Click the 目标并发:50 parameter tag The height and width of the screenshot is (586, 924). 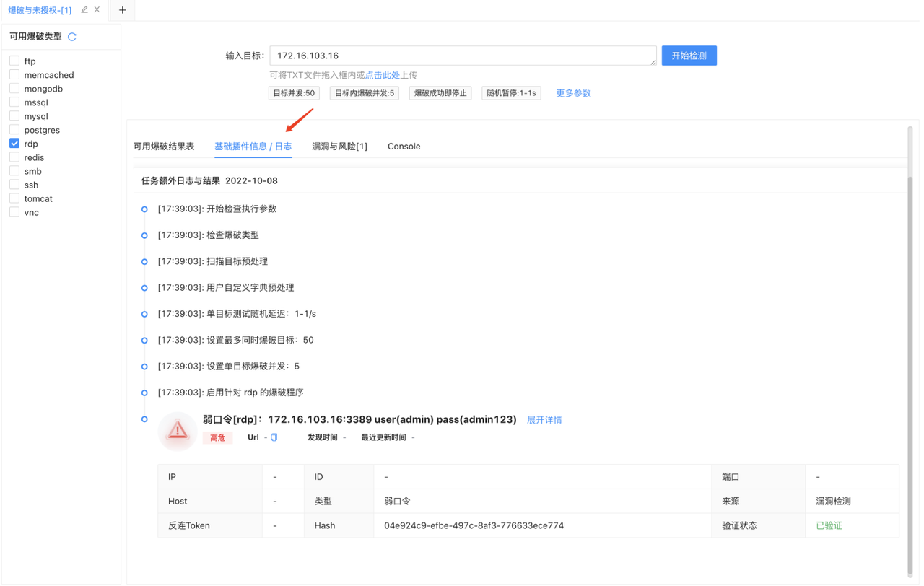pyautogui.click(x=294, y=93)
